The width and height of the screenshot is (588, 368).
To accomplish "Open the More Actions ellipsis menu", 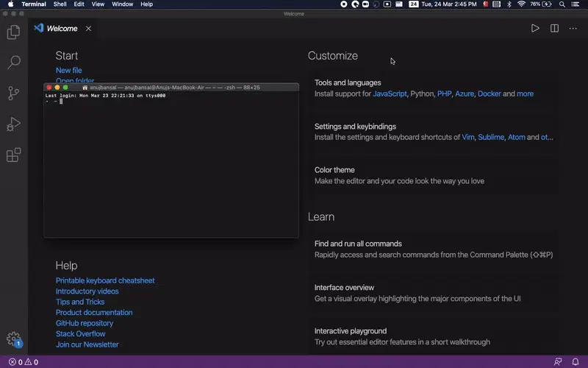I will tap(573, 28).
